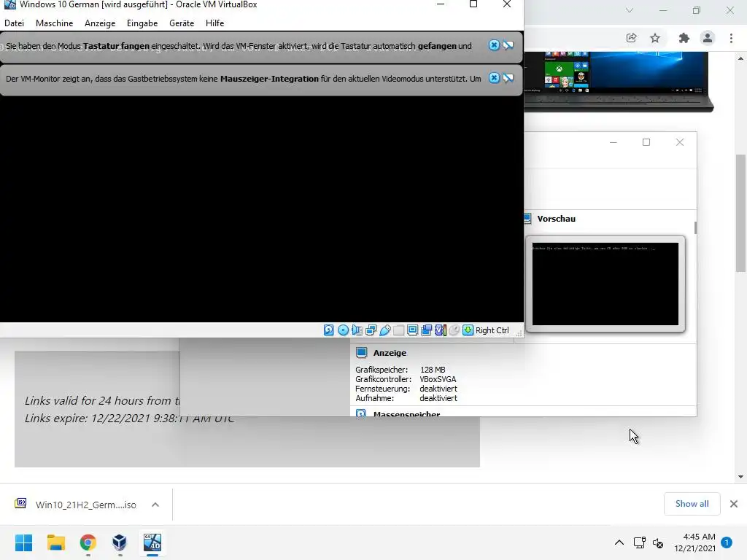The width and height of the screenshot is (747, 560).
Task: Click the muted volume tray icon
Action: tap(658, 542)
